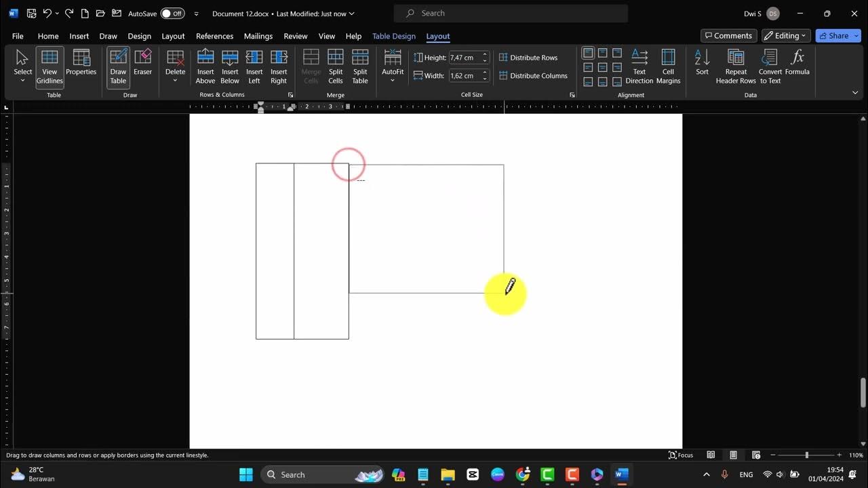Open the Windows Start menu
Image resolution: width=868 pixels, height=488 pixels.
point(245,474)
